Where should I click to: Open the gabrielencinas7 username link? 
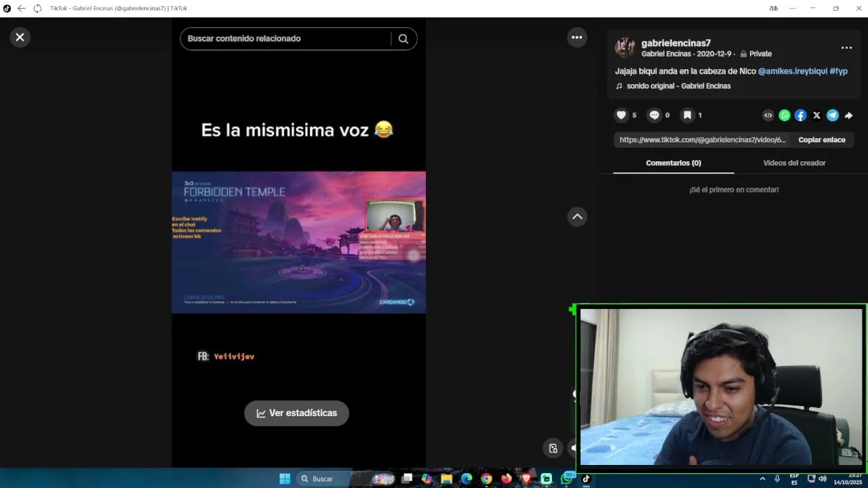pos(675,43)
